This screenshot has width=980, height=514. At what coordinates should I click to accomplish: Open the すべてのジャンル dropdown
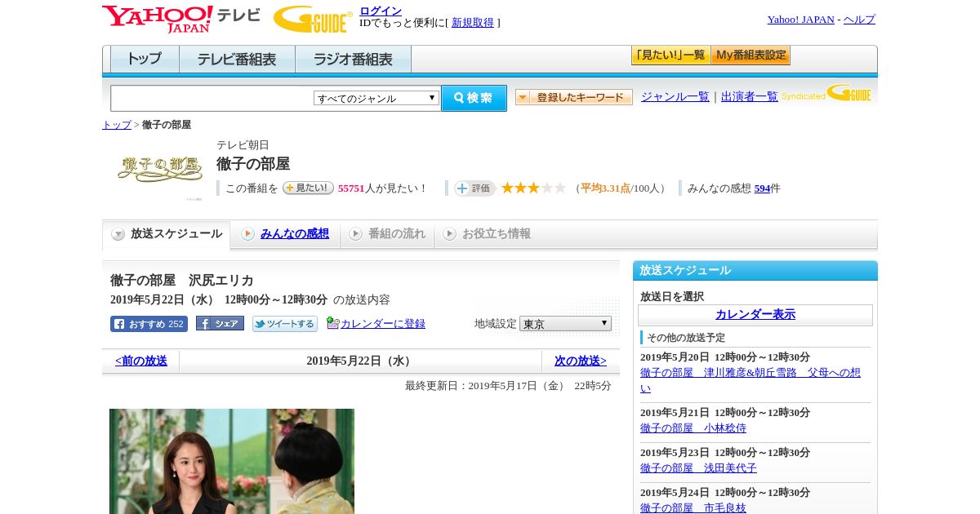pos(376,98)
